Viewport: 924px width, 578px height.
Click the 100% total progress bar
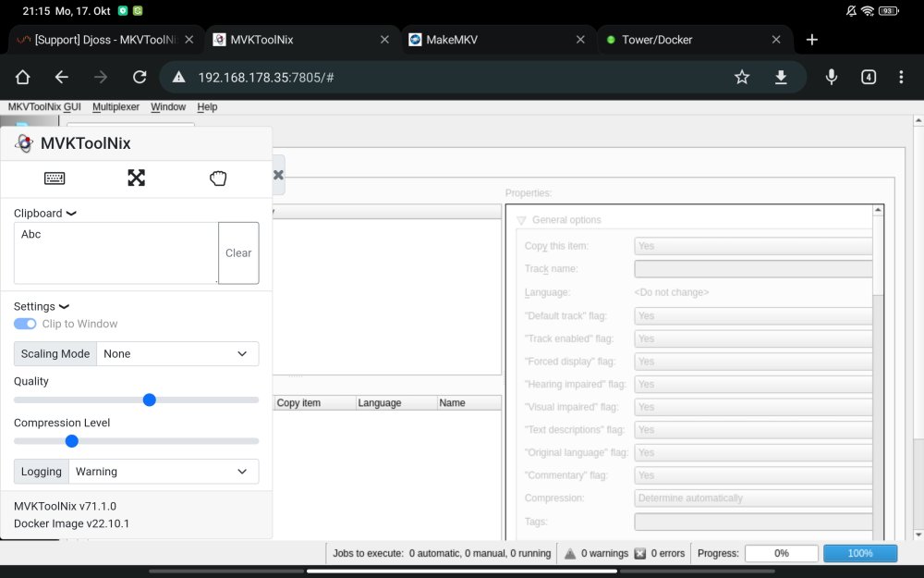[860, 553]
